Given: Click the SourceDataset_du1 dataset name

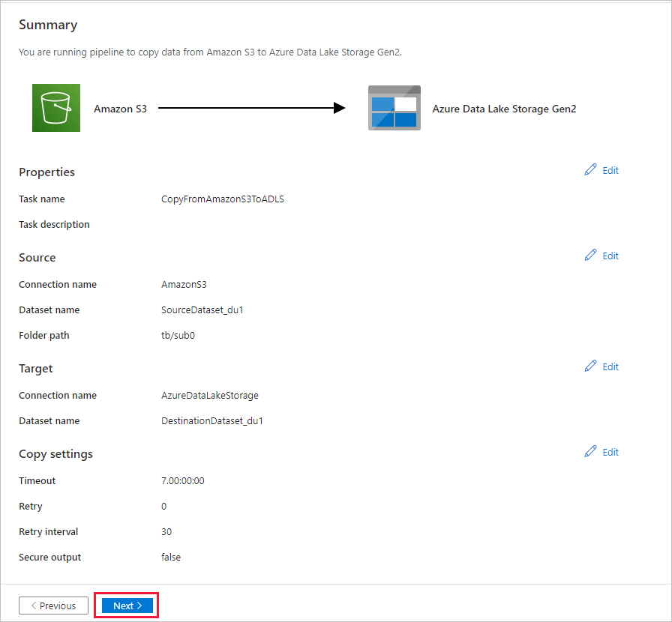Looking at the screenshot, I should click(202, 310).
